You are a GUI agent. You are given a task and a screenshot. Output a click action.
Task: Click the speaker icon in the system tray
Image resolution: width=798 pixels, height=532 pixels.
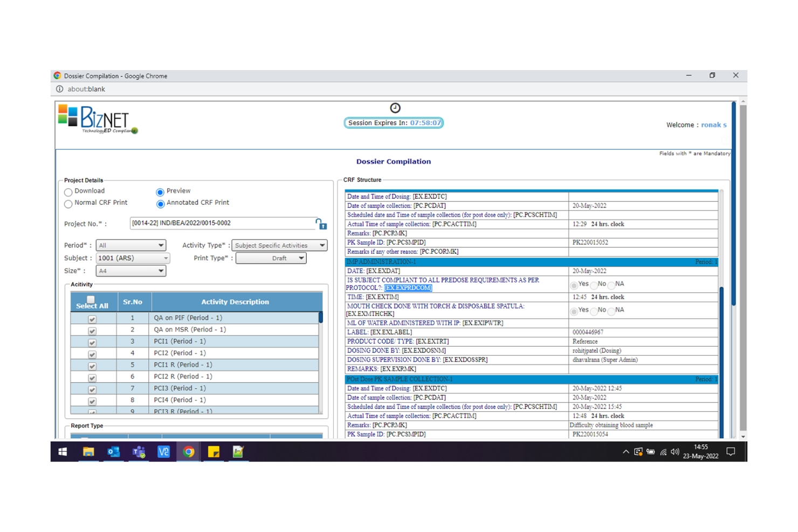pos(675,452)
